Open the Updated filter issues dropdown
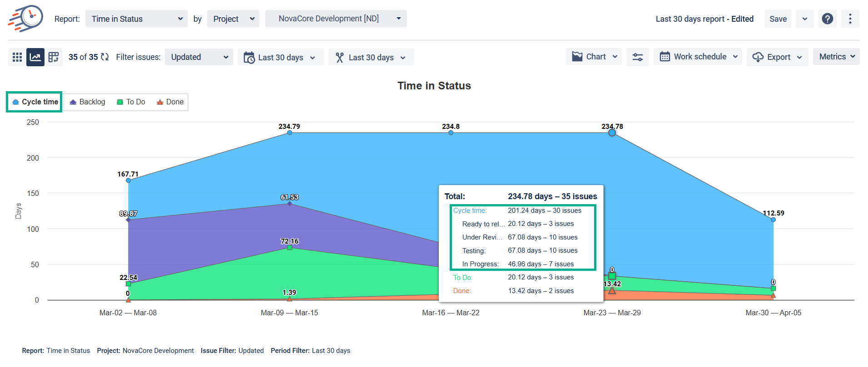 pyautogui.click(x=199, y=57)
